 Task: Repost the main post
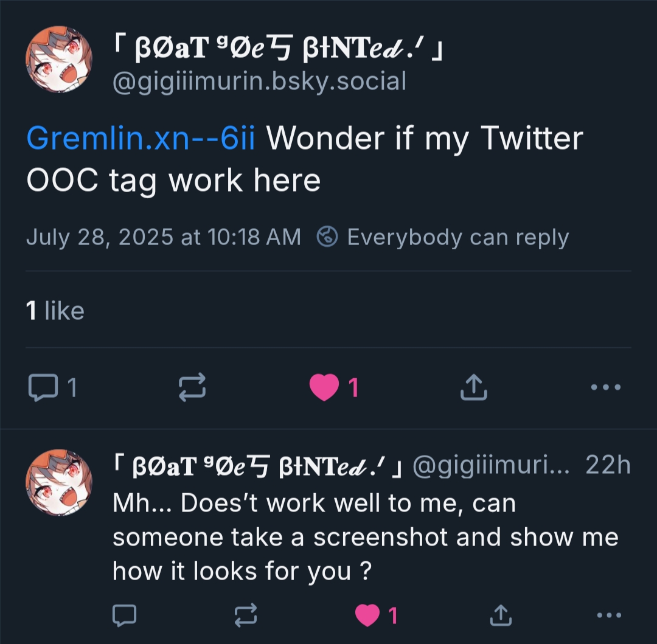192,387
